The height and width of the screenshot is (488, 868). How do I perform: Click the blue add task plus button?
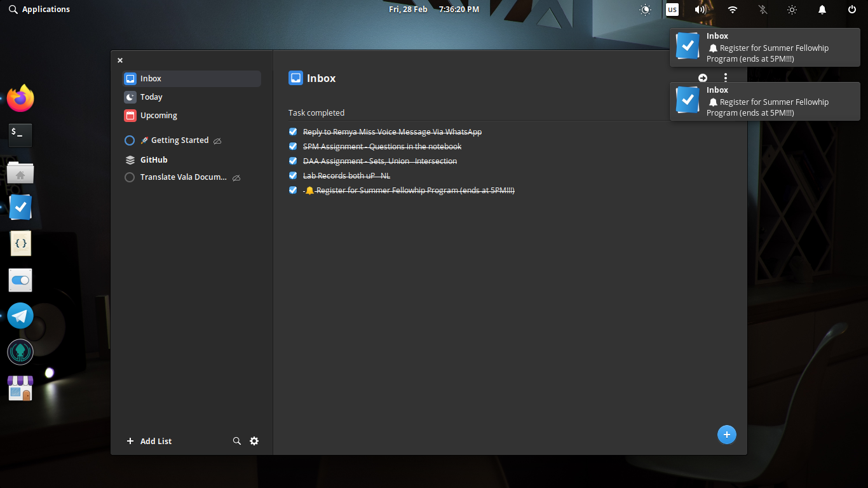point(726,435)
